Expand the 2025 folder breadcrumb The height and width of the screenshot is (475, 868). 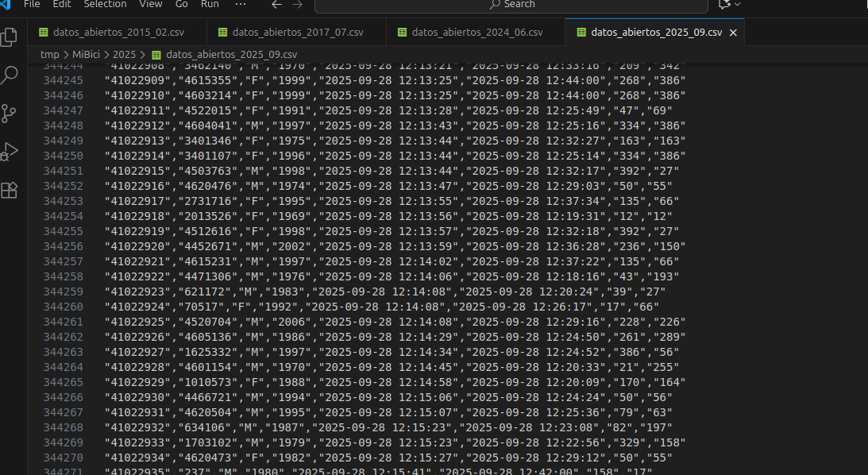tap(124, 55)
